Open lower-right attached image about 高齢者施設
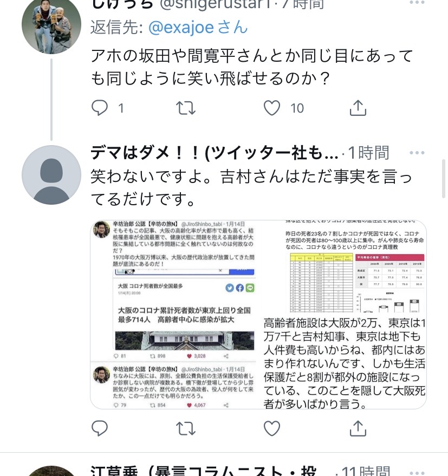This screenshot has width=448, height=476. point(343,362)
